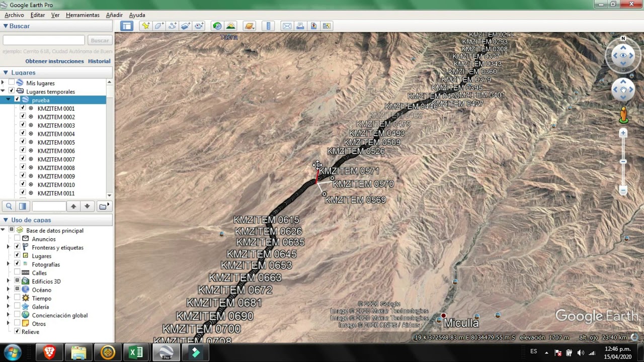Viewport: 644px width, 362px height.
Task: Open the Ayuda menu
Action: (x=137, y=15)
